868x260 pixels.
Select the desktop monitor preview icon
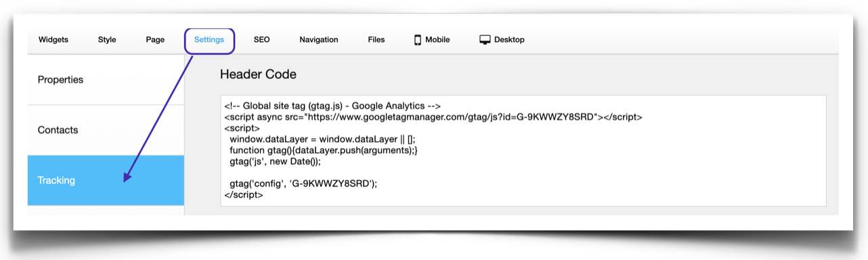pos(485,40)
